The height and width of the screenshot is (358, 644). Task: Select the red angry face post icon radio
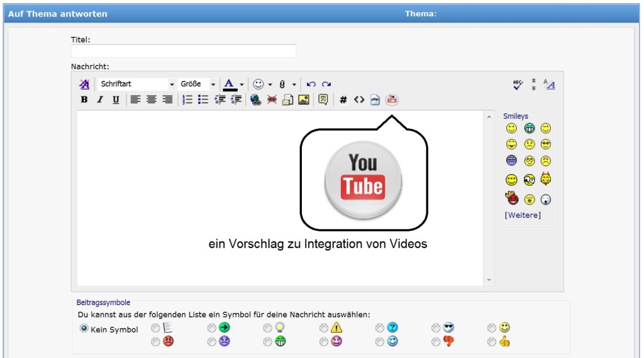click(x=155, y=342)
